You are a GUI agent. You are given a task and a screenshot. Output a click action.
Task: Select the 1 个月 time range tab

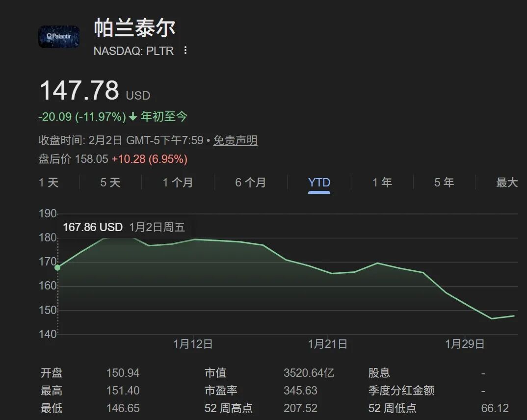pyautogui.click(x=178, y=183)
